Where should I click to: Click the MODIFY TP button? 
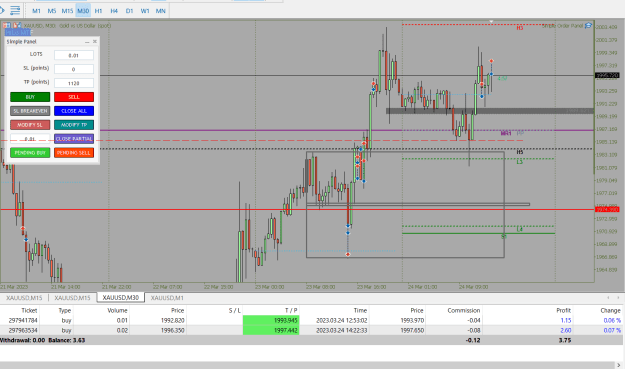pyautogui.click(x=74, y=125)
